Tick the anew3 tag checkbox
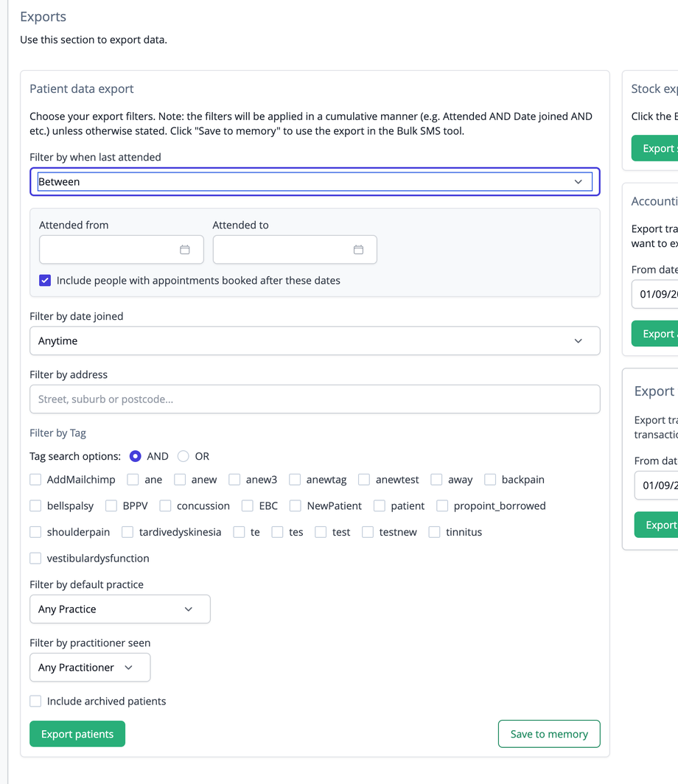The image size is (678, 784). coord(234,480)
